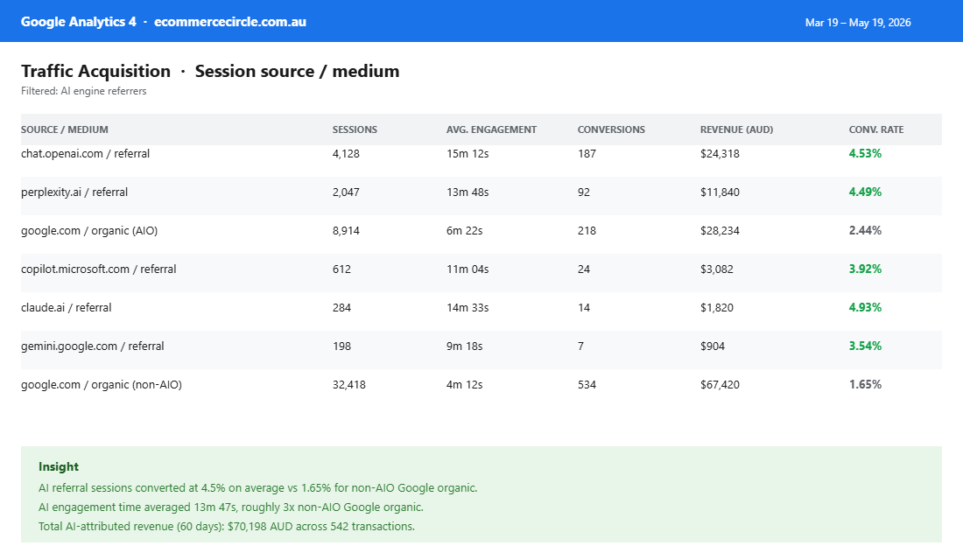Click the Traffic Acquisition report heading

click(x=95, y=71)
